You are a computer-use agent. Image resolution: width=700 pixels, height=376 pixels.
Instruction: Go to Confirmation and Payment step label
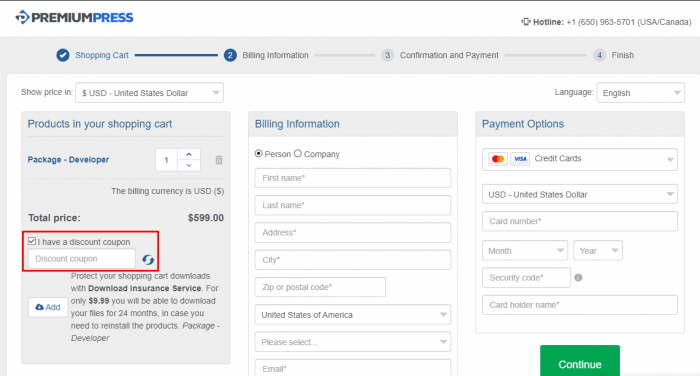coord(449,55)
